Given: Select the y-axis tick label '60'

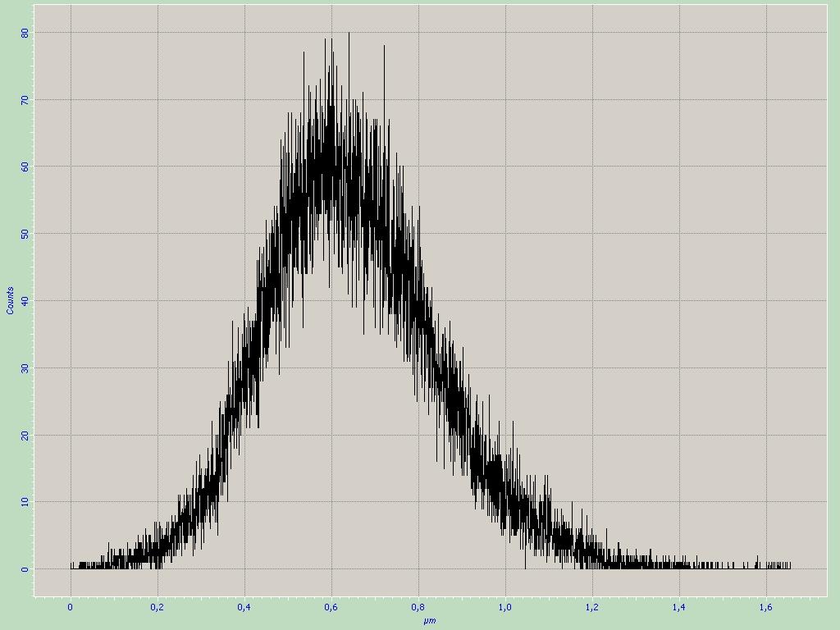Looking at the screenshot, I should point(24,167).
